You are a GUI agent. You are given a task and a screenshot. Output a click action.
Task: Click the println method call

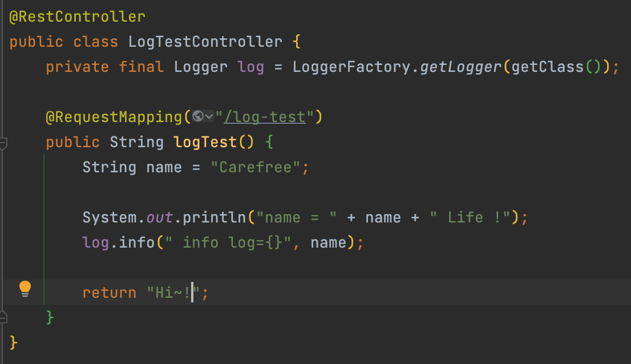point(214,217)
